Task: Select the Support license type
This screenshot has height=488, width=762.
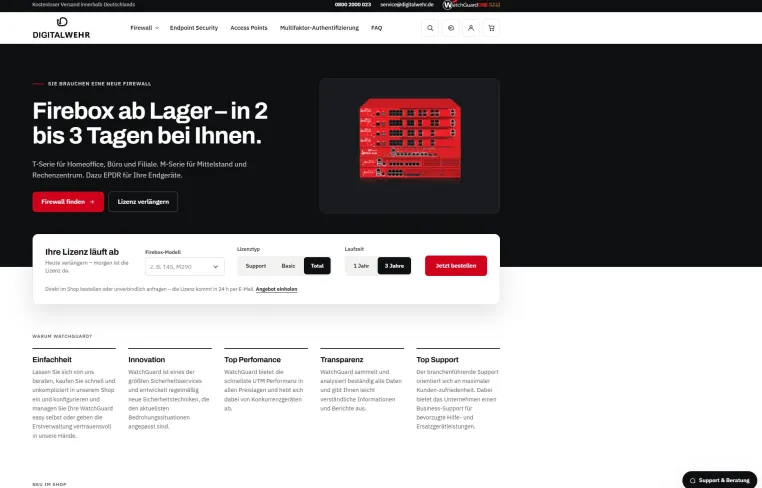Action: coord(256,266)
